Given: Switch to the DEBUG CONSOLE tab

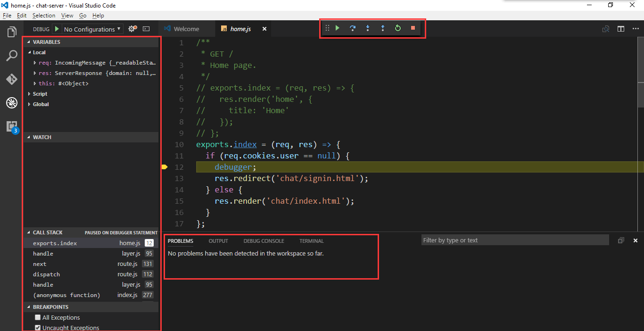Looking at the screenshot, I should click(264, 241).
